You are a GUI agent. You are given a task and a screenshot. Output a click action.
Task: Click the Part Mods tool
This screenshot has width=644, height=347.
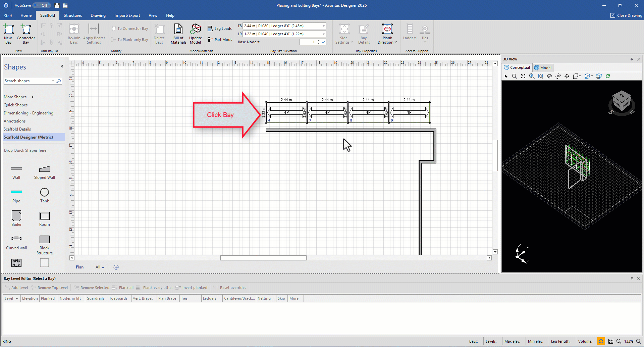(220, 40)
